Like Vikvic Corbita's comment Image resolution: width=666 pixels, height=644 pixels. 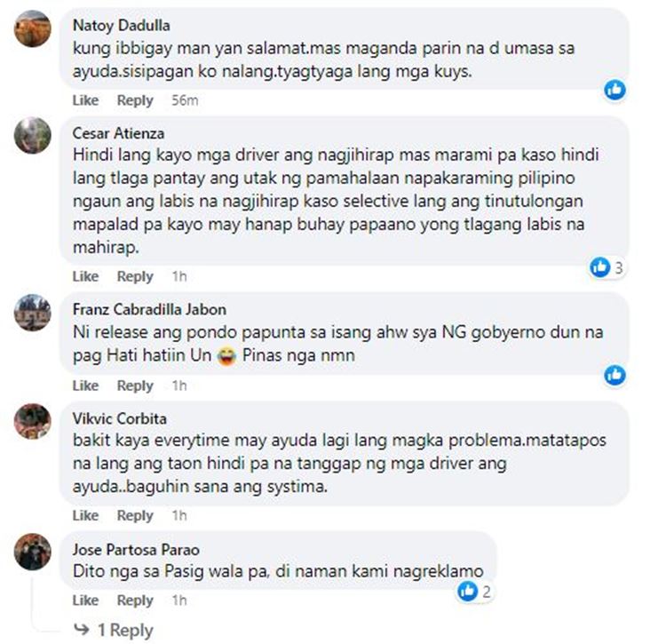pos(85,515)
